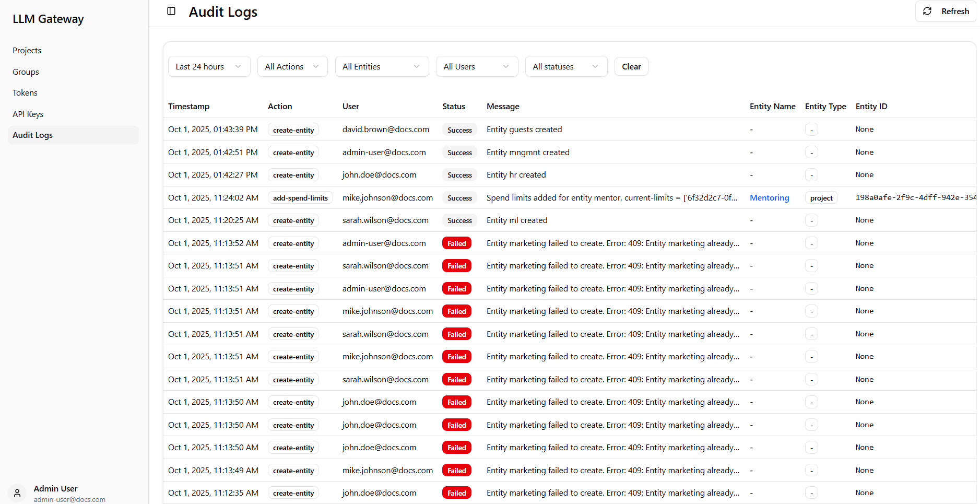Viewport: 980px width, 504px height.
Task: Open the Mentoring entity link
Action: coord(769,197)
